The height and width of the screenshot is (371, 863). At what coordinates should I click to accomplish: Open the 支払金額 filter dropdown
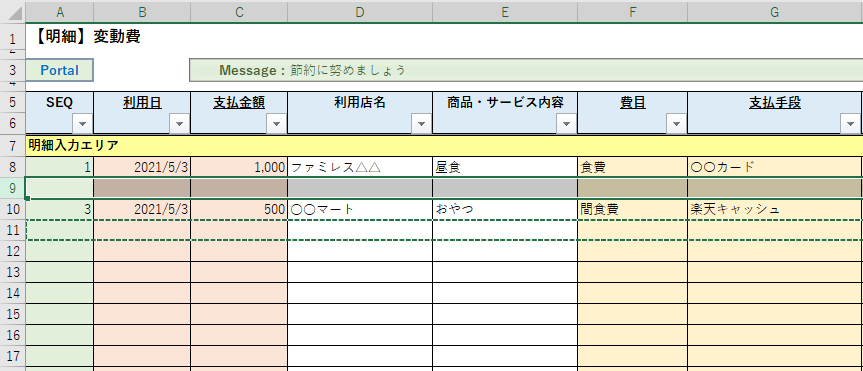tap(276, 124)
